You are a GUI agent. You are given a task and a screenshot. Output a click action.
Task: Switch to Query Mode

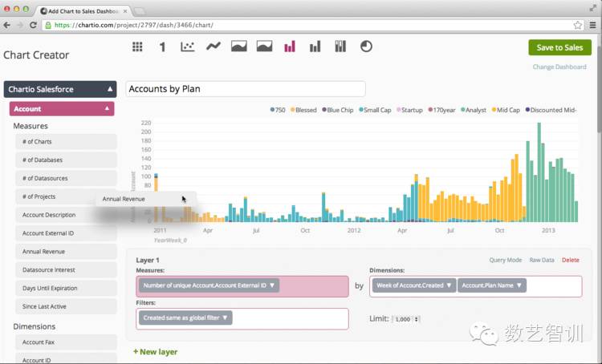coord(505,260)
